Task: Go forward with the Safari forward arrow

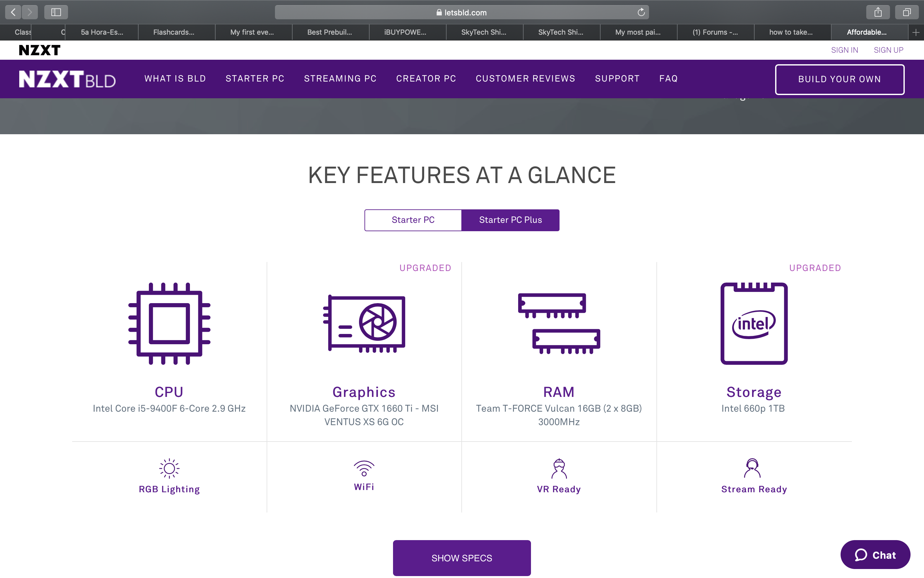Action: click(30, 12)
